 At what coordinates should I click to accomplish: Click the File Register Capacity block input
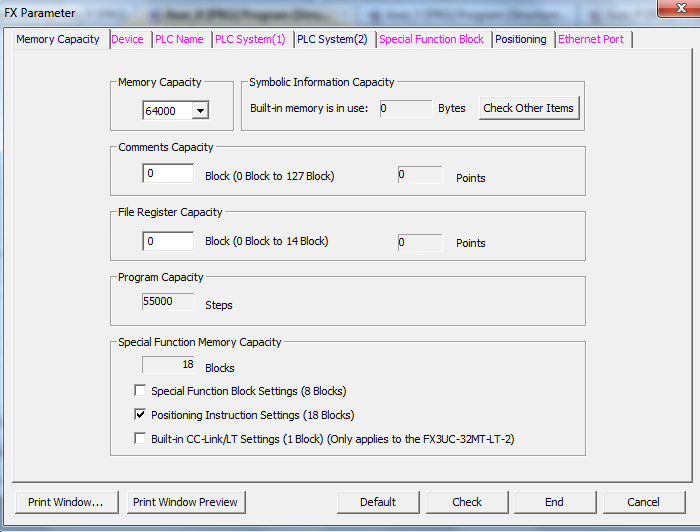(x=168, y=241)
